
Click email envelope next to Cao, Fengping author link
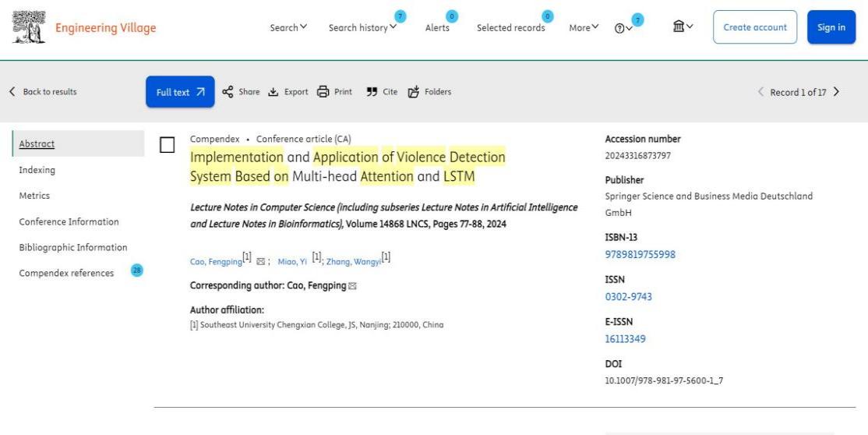260,263
